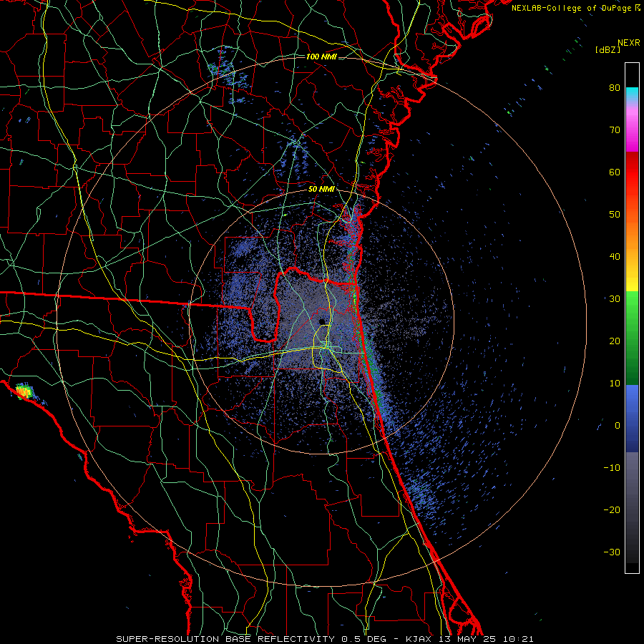Screen dimensions: 644x644
Task: Click the -20 dBZ value on the scale
Action: tap(612, 510)
